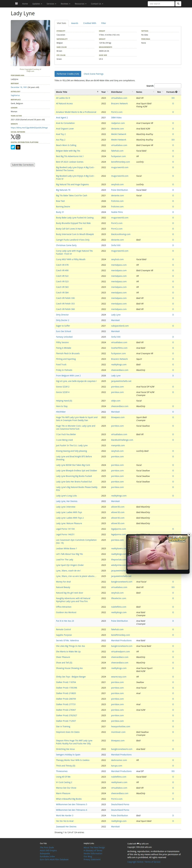This screenshot has width=192, height=868.
Task: Click the performer headshot photo
Action: [30, 43]
